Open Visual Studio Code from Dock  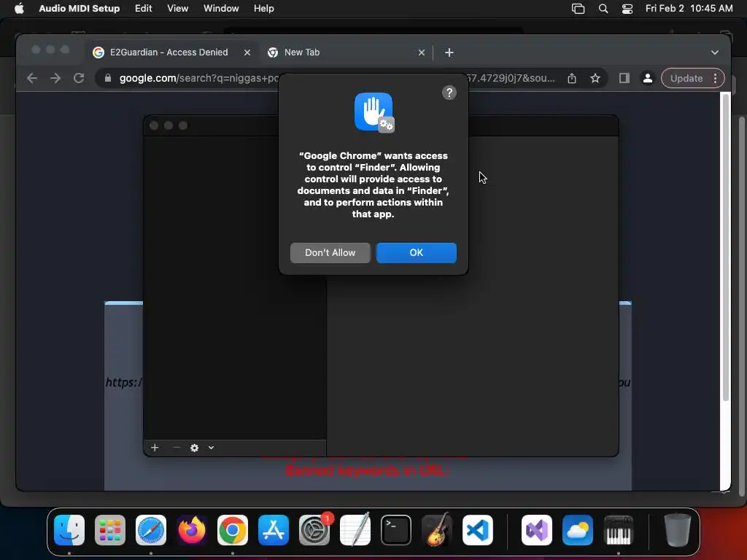[478, 530]
